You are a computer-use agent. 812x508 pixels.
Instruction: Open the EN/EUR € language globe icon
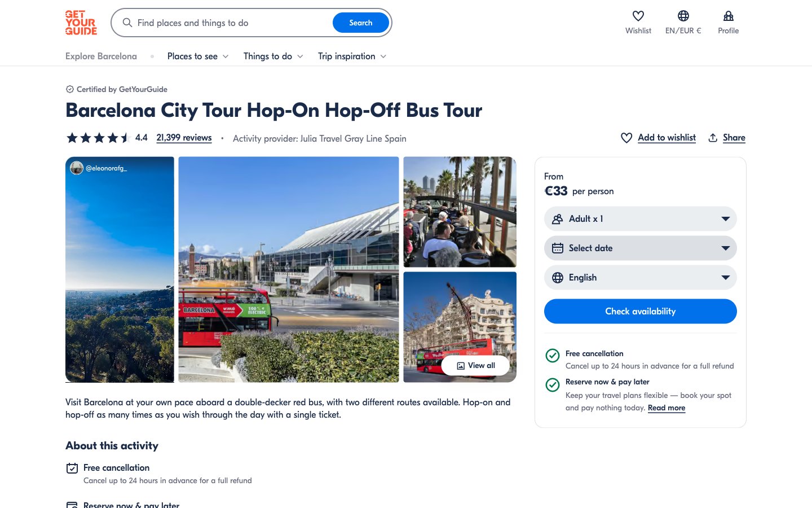tap(683, 16)
